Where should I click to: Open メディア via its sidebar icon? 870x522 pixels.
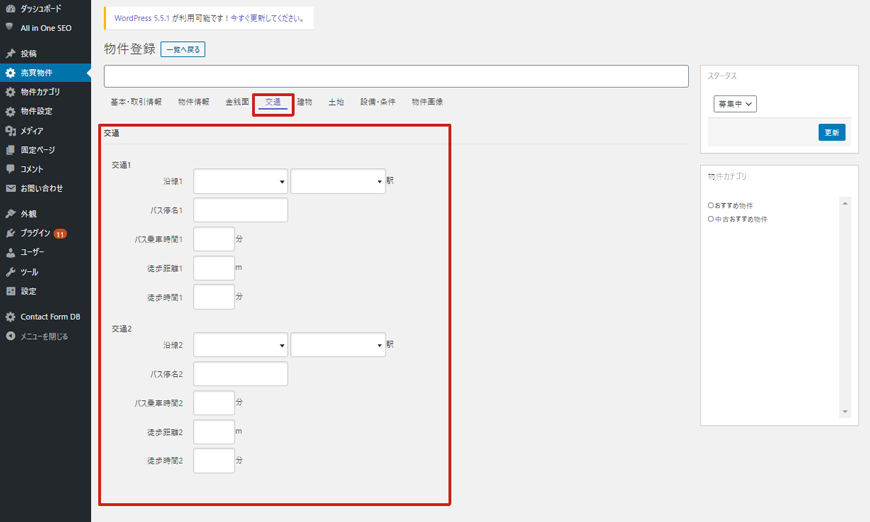[10, 131]
